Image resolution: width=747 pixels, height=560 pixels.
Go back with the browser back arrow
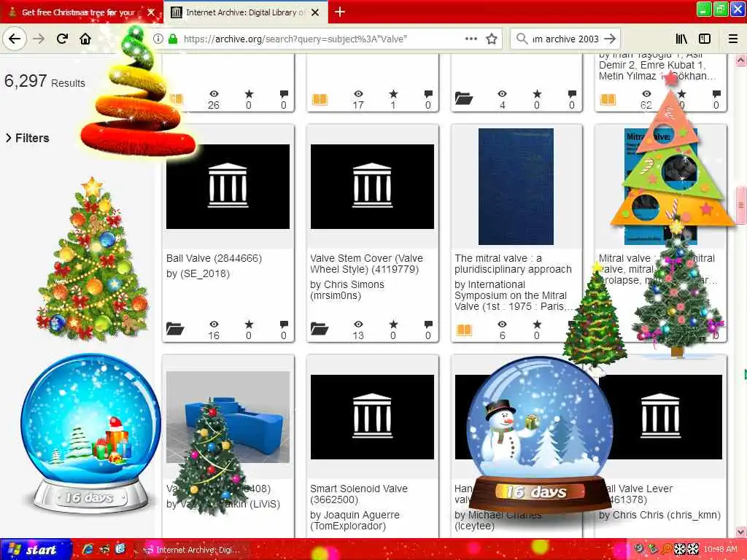(15, 39)
